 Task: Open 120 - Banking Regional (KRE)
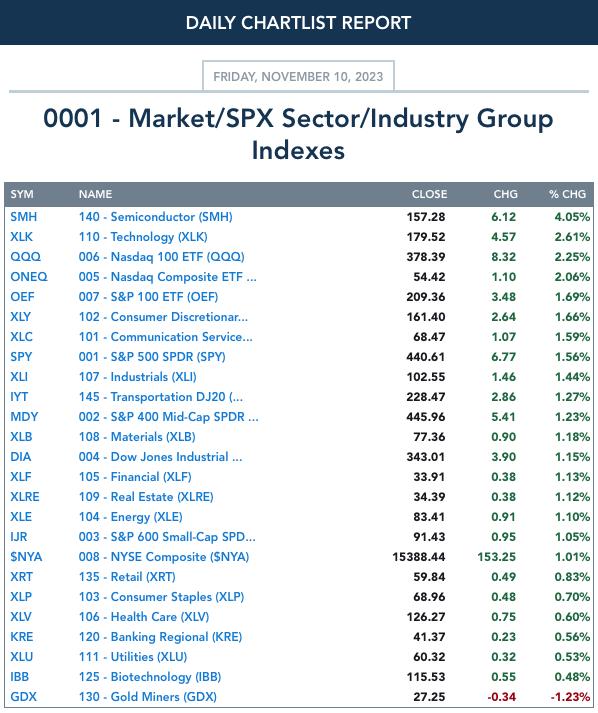pos(160,637)
